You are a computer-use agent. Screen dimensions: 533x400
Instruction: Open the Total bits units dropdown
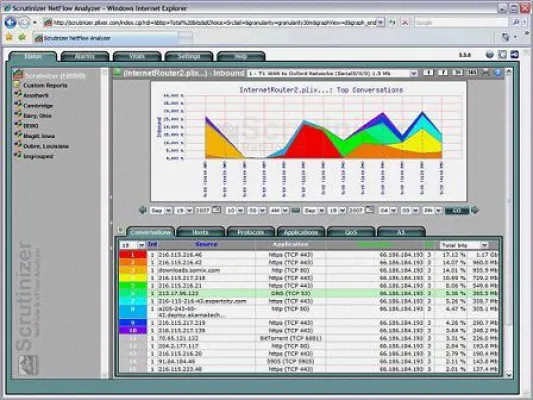(x=464, y=245)
